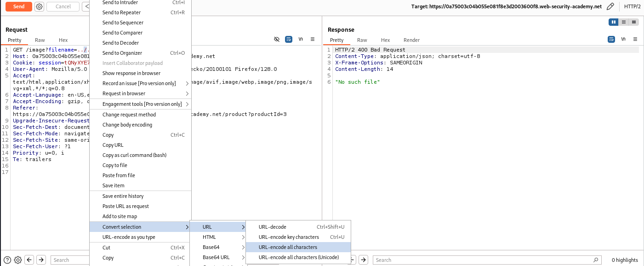Switch request view to Raw tab

[x=40, y=40]
